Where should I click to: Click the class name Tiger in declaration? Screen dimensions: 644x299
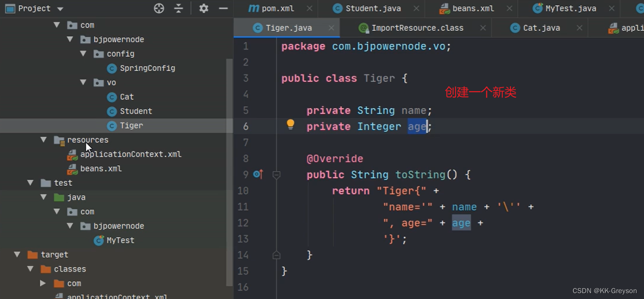[380, 78]
